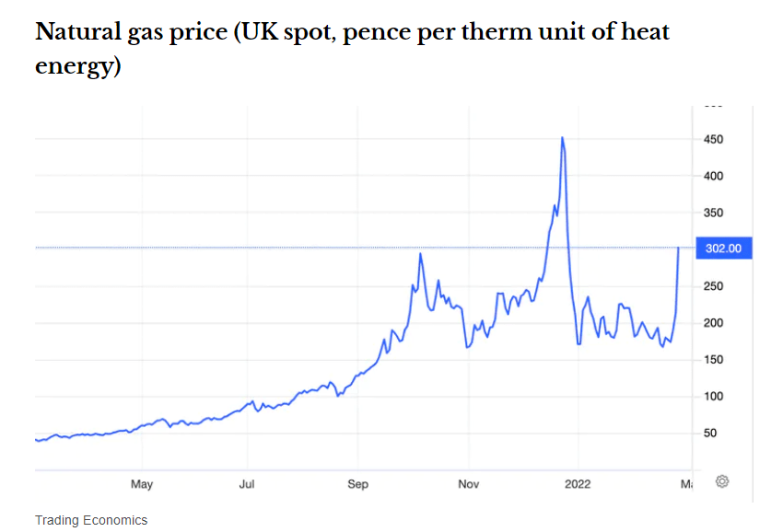This screenshot has height=532, width=783.
Task: Click the highest peak of the price line
Action: (x=562, y=138)
